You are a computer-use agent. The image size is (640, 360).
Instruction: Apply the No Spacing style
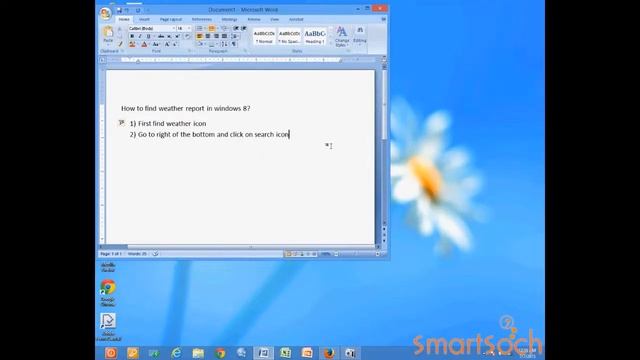coord(289,36)
